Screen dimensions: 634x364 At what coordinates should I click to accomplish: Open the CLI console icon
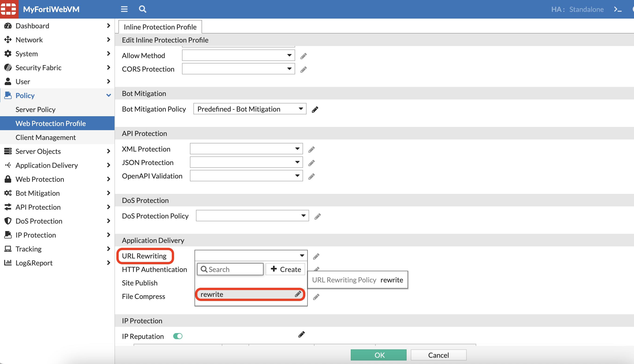coord(617,10)
